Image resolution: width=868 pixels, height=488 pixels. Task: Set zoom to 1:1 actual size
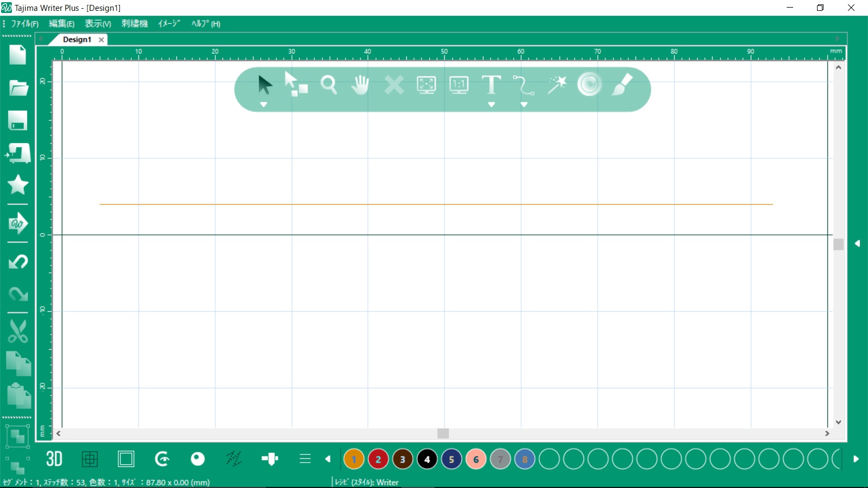tap(459, 85)
